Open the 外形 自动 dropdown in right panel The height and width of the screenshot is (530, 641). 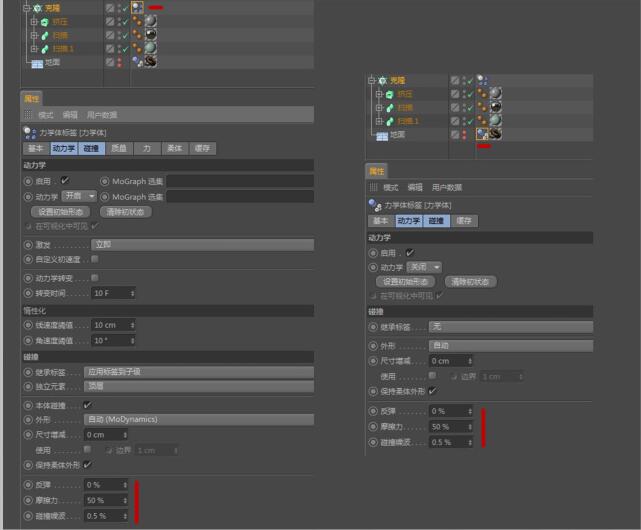[511, 346]
